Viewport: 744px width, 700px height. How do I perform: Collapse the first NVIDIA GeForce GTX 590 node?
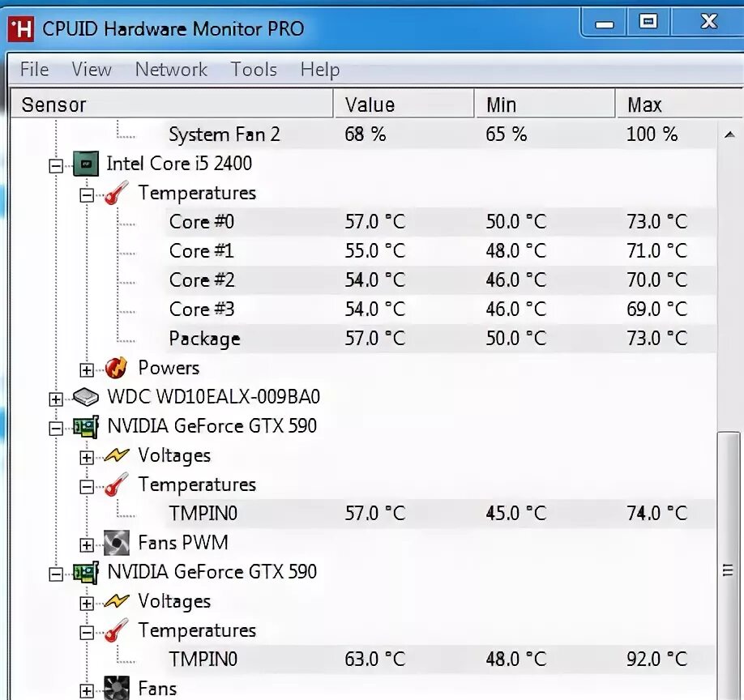point(56,429)
